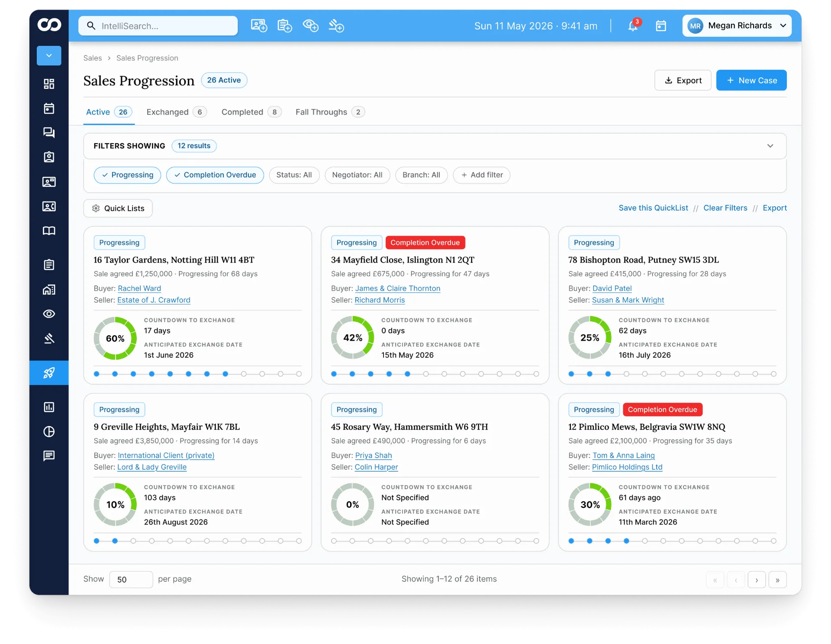The width and height of the screenshot is (831, 644).
Task: Click the add viewing eye icon in the header
Action: pos(311,26)
